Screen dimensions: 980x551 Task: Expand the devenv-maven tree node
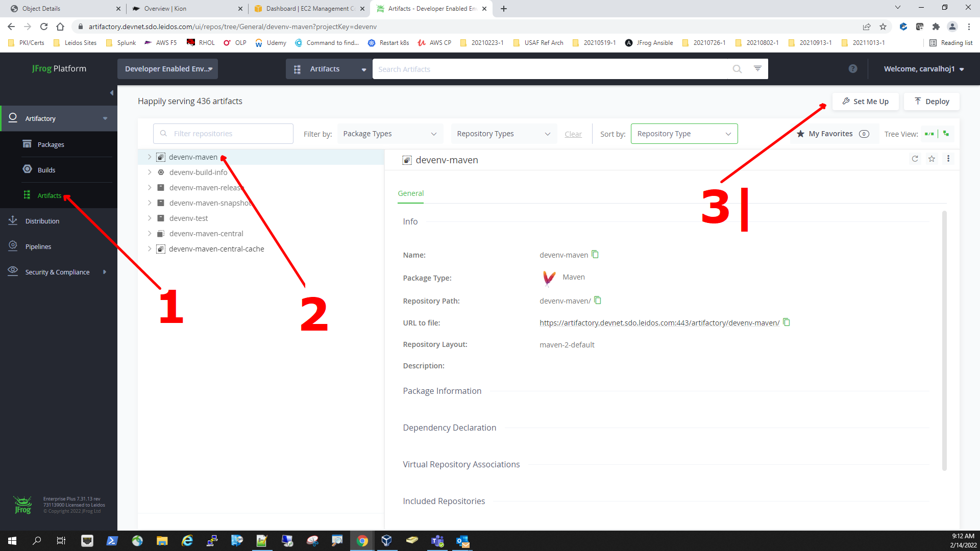pyautogui.click(x=150, y=157)
